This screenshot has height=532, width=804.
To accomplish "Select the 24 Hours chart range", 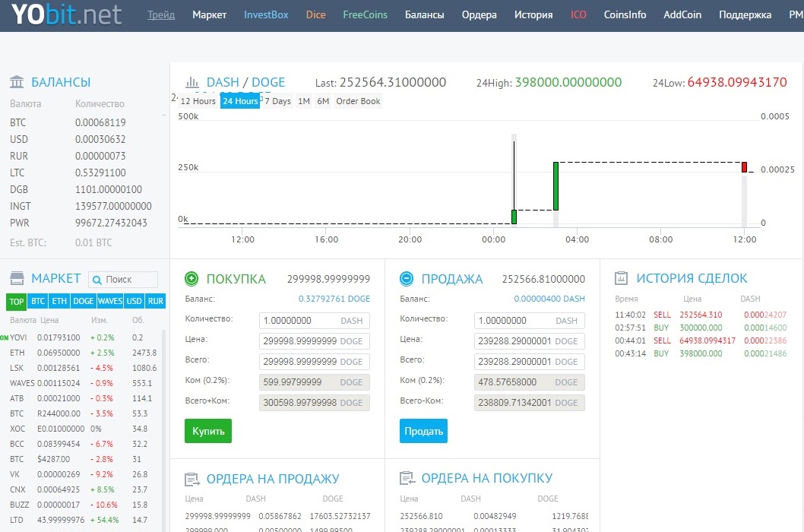I will (x=240, y=101).
